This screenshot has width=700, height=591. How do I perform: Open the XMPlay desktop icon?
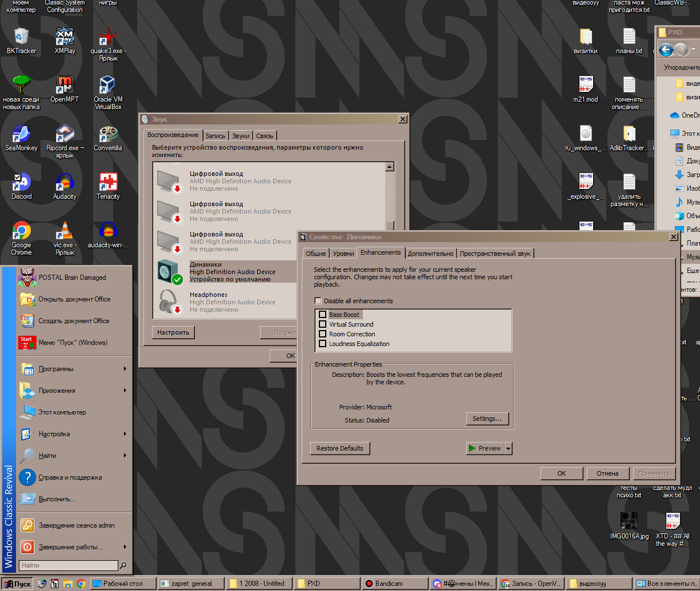65,38
